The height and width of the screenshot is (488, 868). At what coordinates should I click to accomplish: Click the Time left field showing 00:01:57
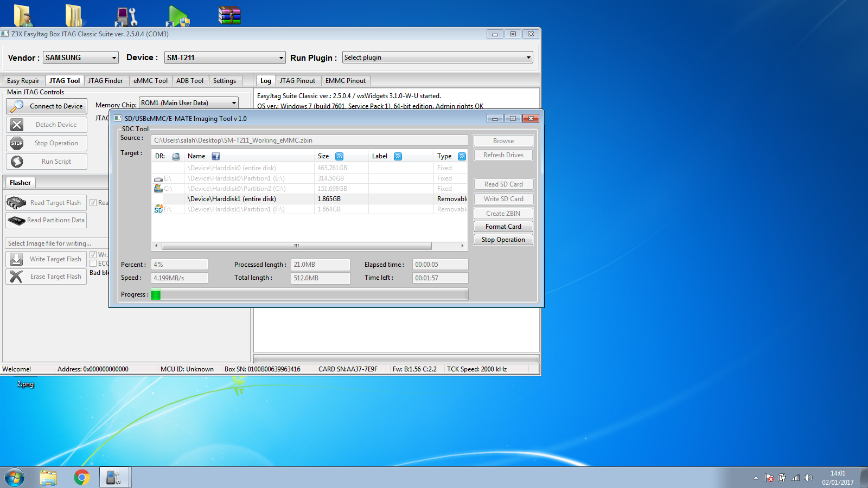point(441,278)
